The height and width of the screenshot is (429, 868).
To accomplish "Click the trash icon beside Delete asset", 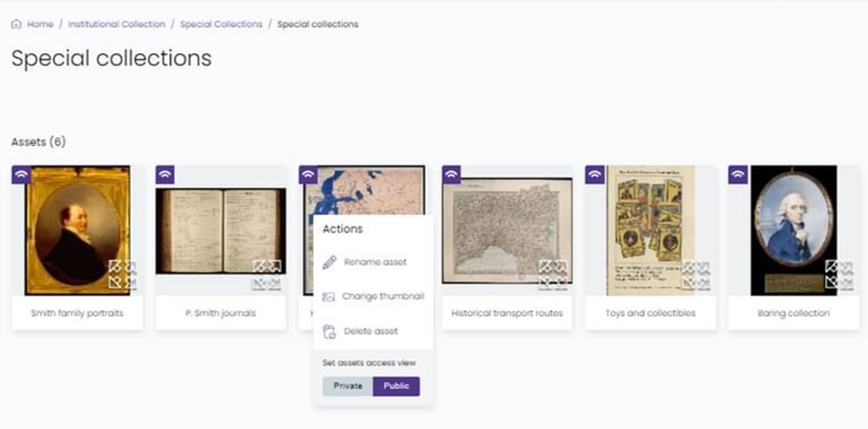I will click(329, 332).
